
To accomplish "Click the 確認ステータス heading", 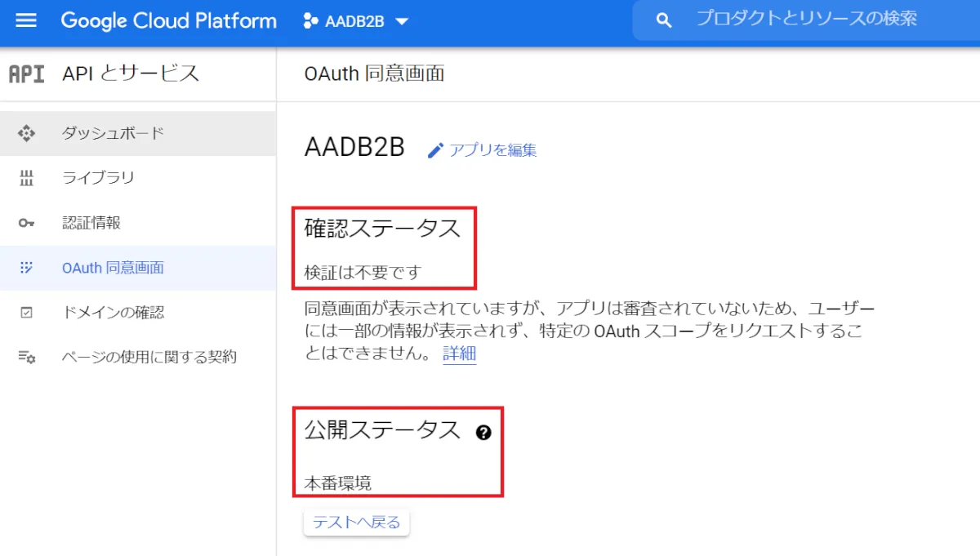I will pos(383,229).
